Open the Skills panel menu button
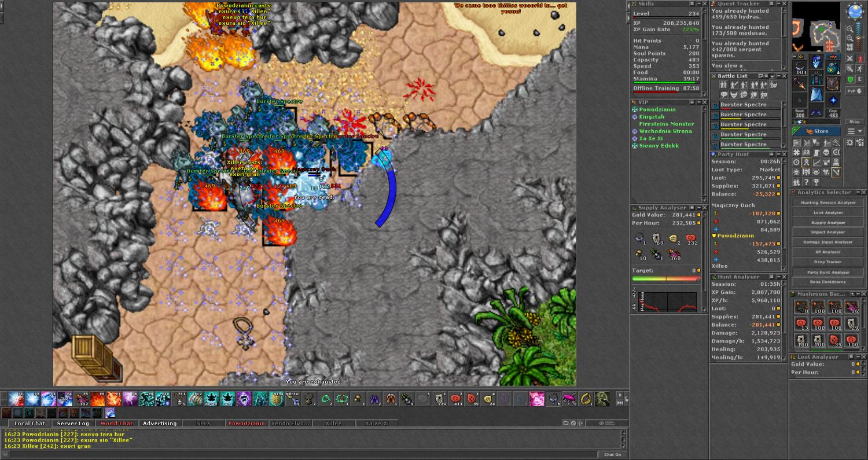 [x=692, y=3]
